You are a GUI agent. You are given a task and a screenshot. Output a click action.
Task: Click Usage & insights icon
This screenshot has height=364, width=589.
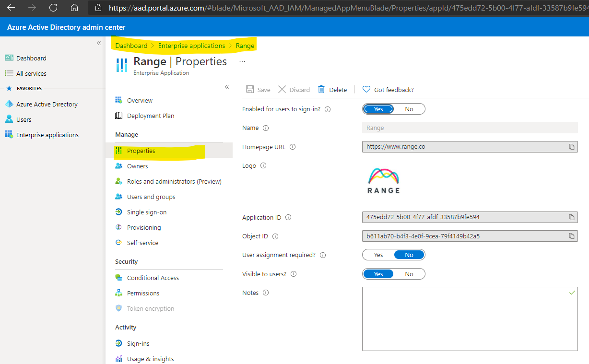(x=119, y=359)
